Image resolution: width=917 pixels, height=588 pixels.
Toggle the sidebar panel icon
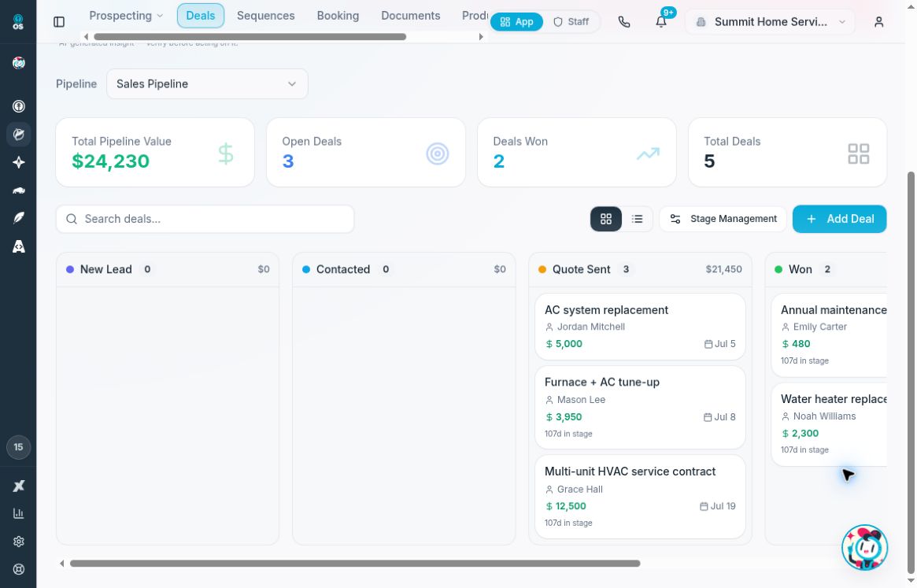click(x=59, y=22)
